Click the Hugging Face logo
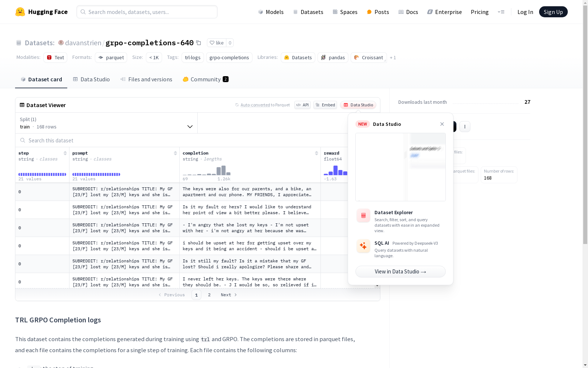588x368 pixels. [x=42, y=12]
